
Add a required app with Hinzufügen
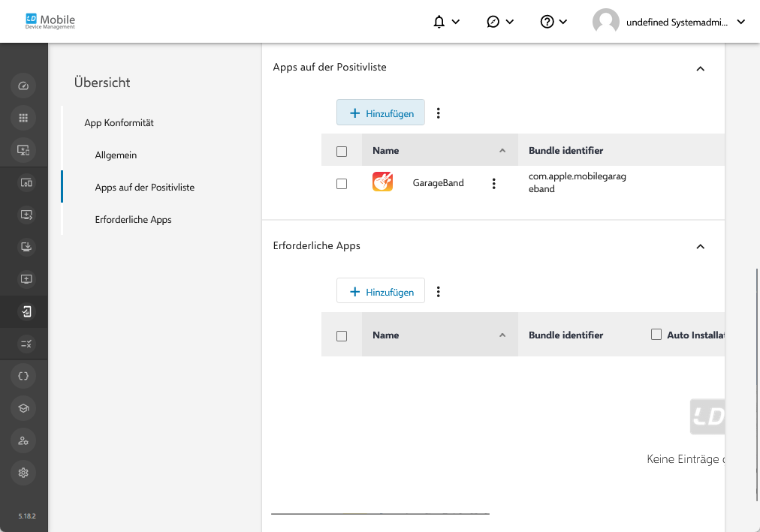click(381, 291)
